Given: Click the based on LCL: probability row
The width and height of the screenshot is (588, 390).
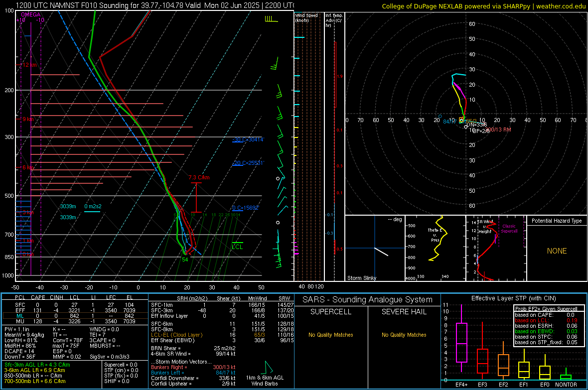Looking at the screenshot, I should pyautogui.click(x=546, y=320).
